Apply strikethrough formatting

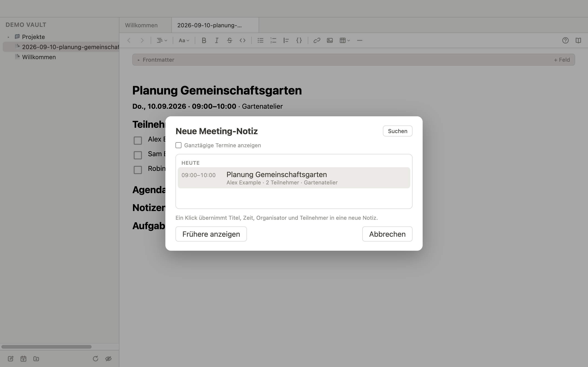point(229,41)
